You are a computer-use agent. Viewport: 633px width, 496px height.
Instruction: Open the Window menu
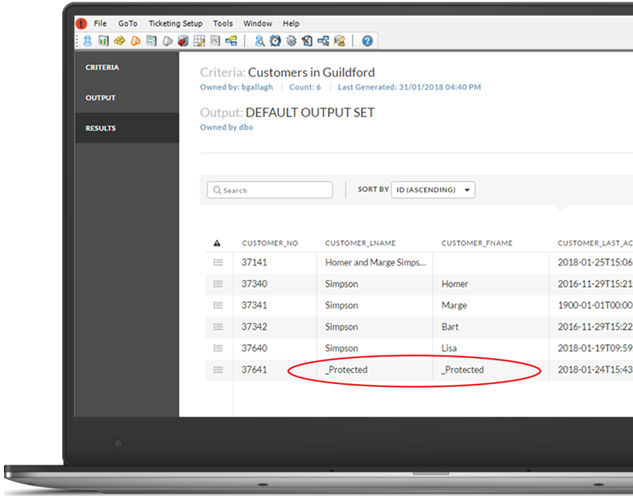tap(258, 23)
